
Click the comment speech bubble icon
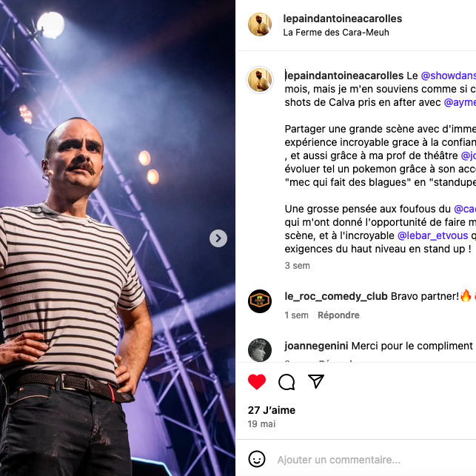286,381
